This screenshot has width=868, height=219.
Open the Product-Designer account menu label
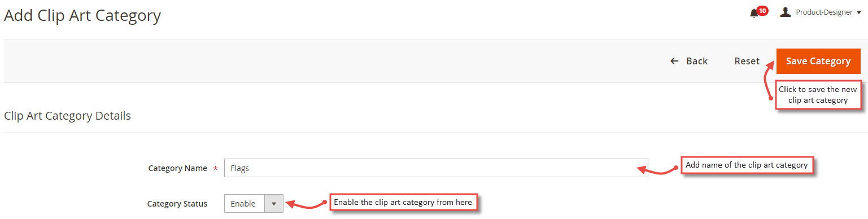(824, 12)
